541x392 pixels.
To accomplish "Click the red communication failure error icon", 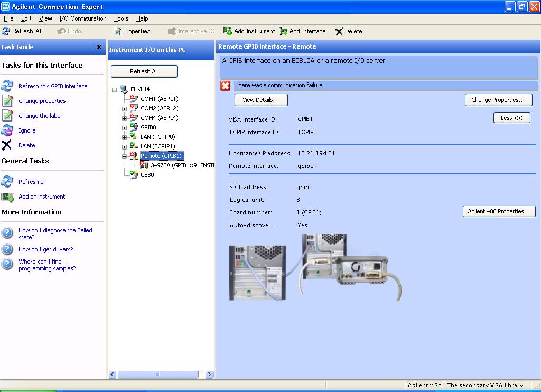I will coord(226,86).
